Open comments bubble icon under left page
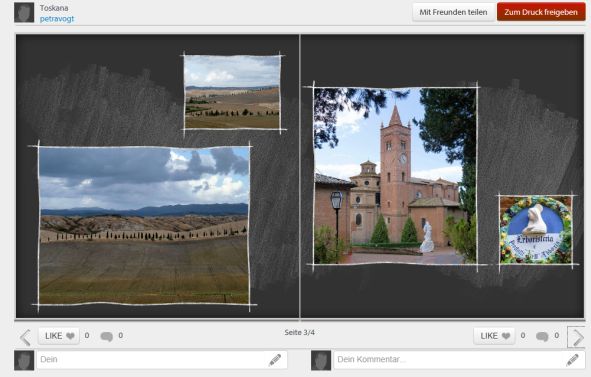Image resolution: width=591 pixels, height=377 pixels. pyautogui.click(x=107, y=336)
